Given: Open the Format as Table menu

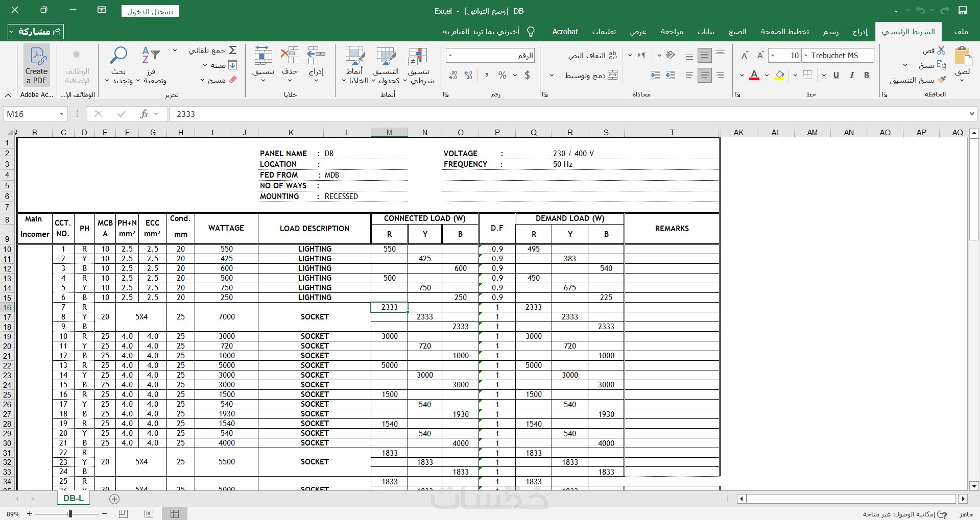Looking at the screenshot, I should [x=386, y=66].
